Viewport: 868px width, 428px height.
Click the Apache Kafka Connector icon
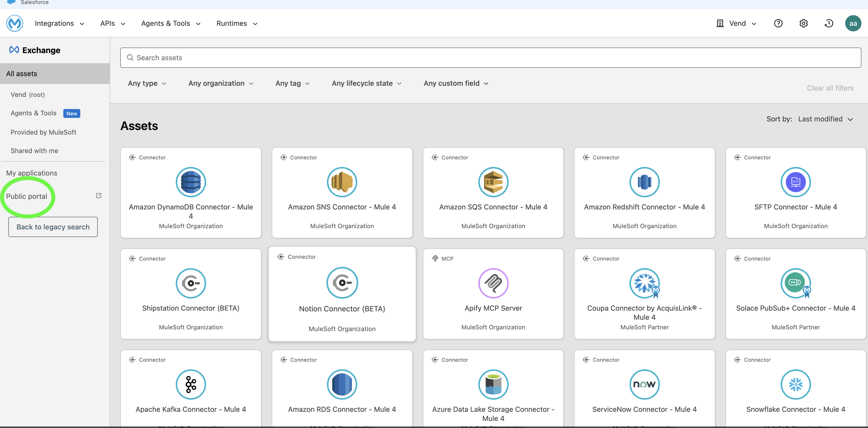(x=191, y=384)
